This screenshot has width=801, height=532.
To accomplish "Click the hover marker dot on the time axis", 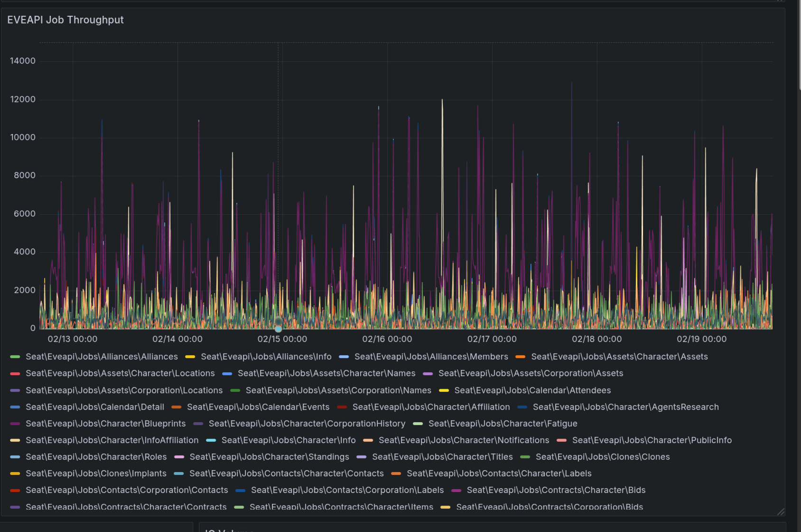I will (279, 328).
